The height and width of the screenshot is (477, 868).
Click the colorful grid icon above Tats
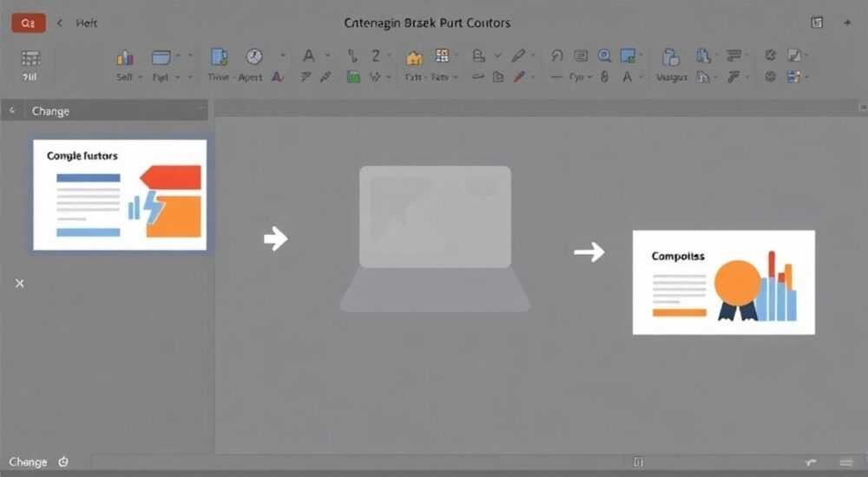click(x=443, y=56)
